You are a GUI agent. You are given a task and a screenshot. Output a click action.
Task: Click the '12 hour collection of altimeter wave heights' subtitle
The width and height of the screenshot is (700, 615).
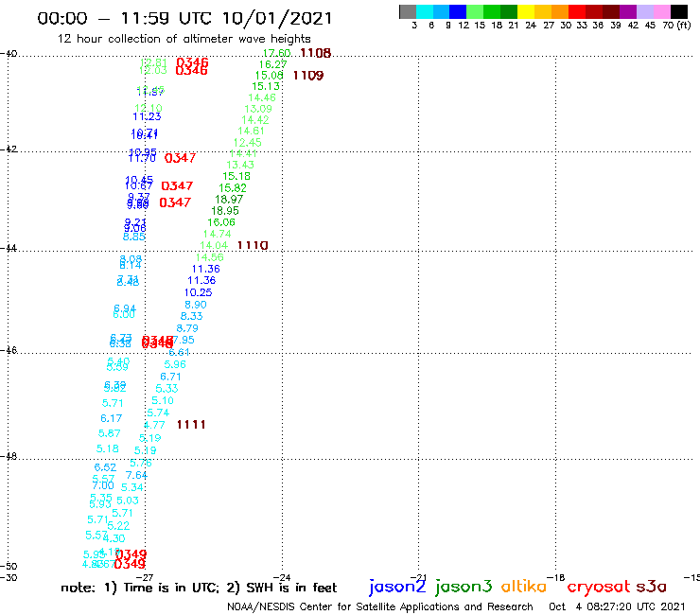click(184, 39)
